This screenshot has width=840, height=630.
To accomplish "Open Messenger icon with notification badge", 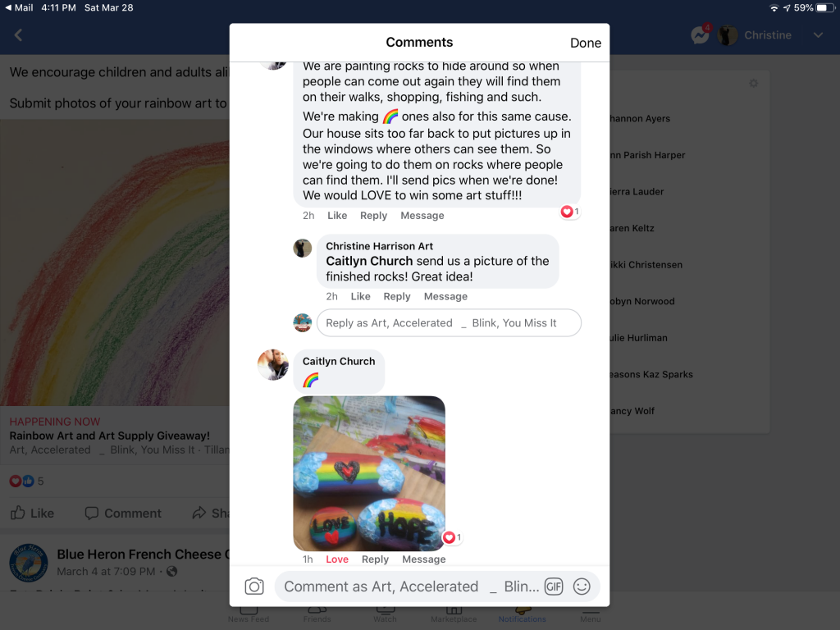I will 701,34.
